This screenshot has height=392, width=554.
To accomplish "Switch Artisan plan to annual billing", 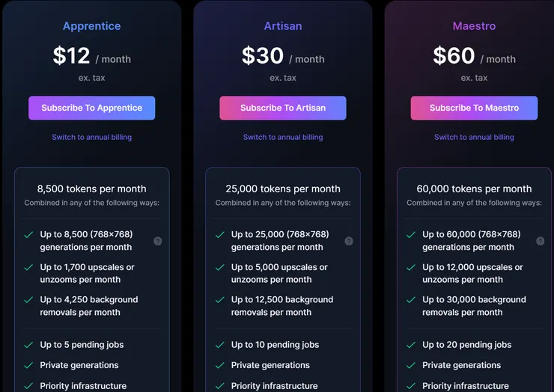I will 283,137.
